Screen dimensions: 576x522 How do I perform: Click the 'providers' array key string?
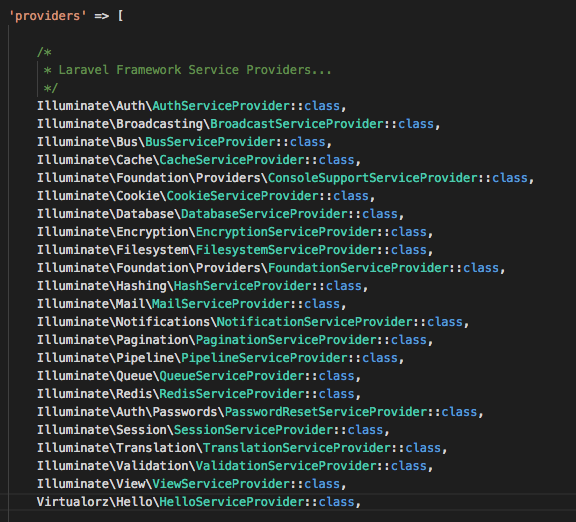point(47,16)
